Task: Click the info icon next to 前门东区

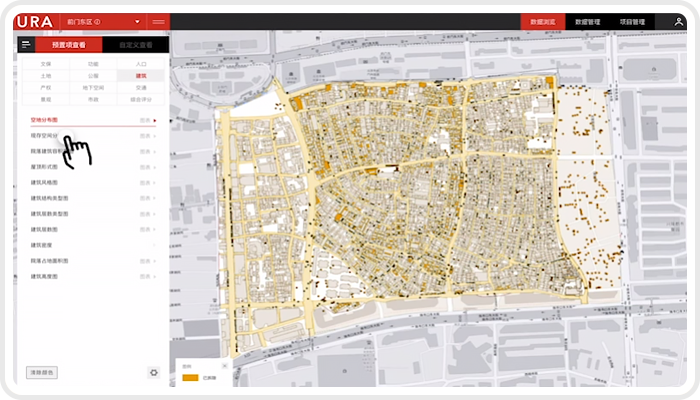Action: tap(97, 21)
